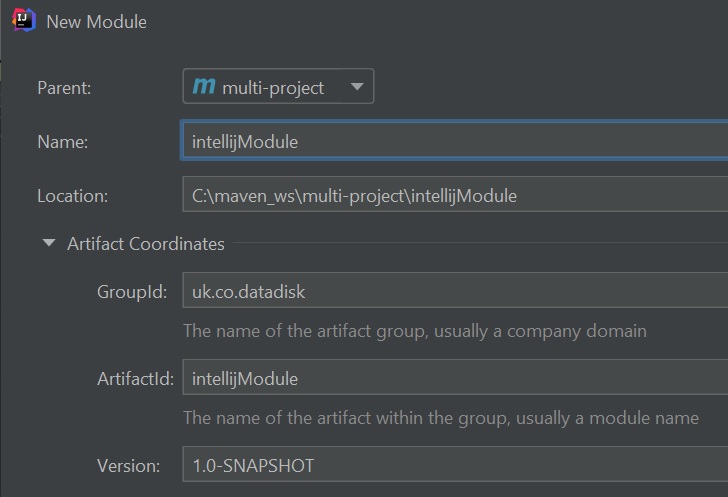728x497 pixels.
Task: Click the GroupId label
Action: tap(128, 292)
